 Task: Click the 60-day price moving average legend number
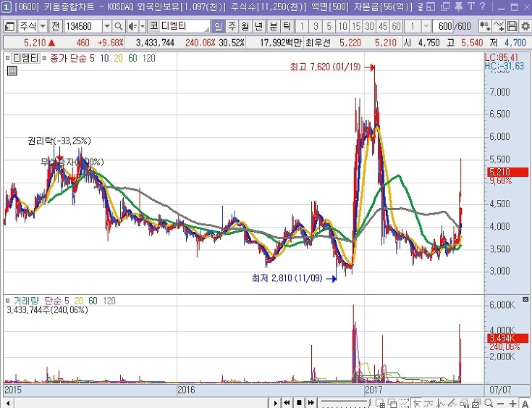(x=132, y=59)
